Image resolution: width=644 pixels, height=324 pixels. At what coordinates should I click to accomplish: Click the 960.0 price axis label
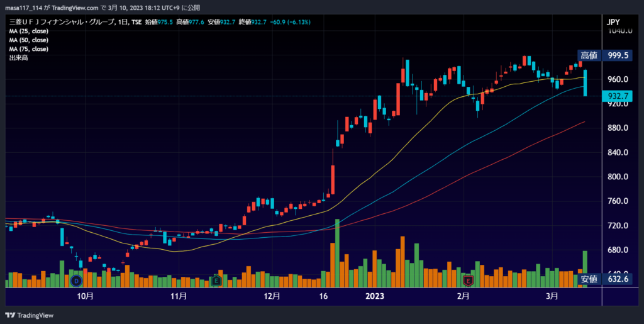[619, 79]
